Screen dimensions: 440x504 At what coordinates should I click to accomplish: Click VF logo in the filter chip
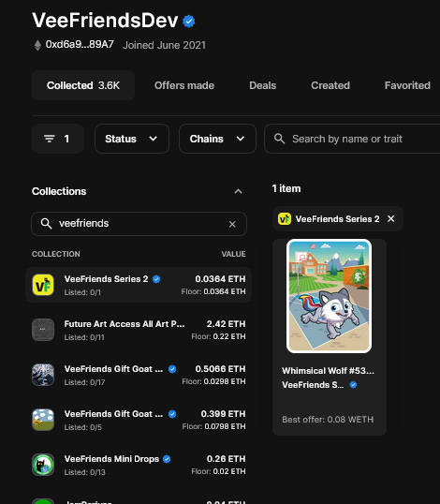(285, 219)
